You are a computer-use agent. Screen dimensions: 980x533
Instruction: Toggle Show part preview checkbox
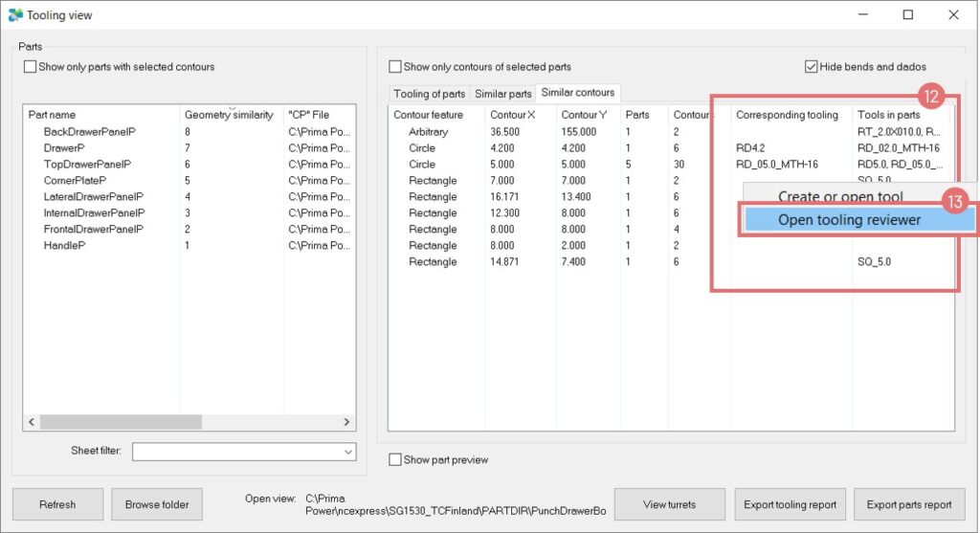pos(395,460)
